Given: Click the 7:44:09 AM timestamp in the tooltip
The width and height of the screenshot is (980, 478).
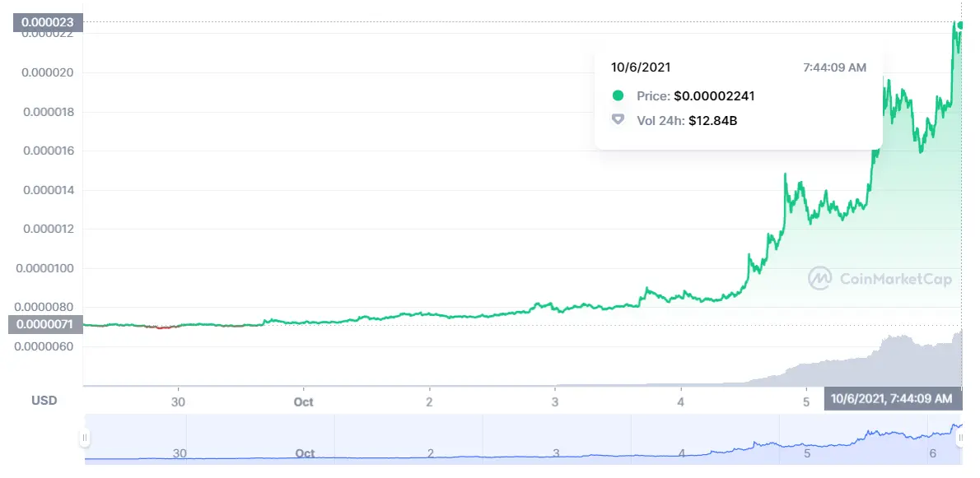Looking at the screenshot, I should pos(835,67).
